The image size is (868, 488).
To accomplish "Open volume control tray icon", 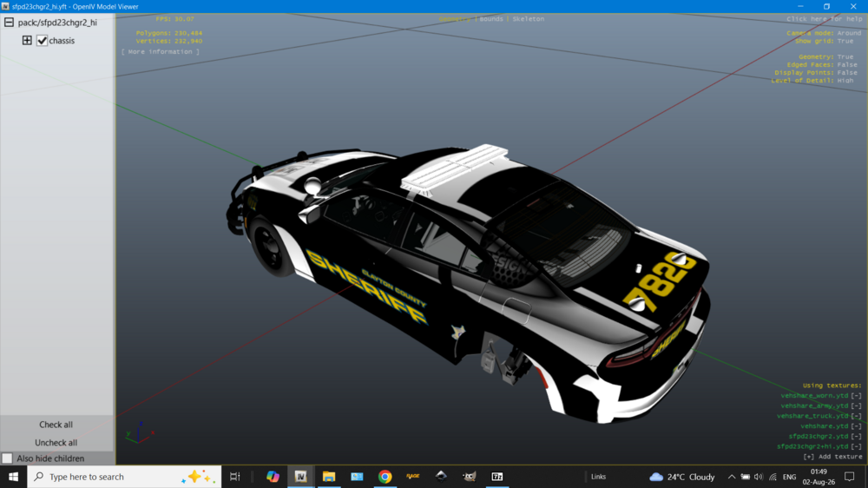I will [759, 477].
